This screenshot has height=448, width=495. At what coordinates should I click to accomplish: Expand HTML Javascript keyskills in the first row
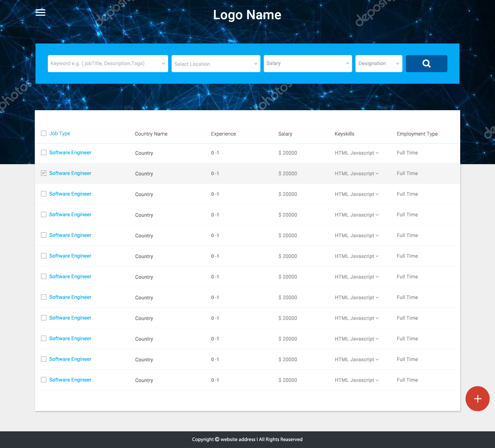(x=357, y=153)
